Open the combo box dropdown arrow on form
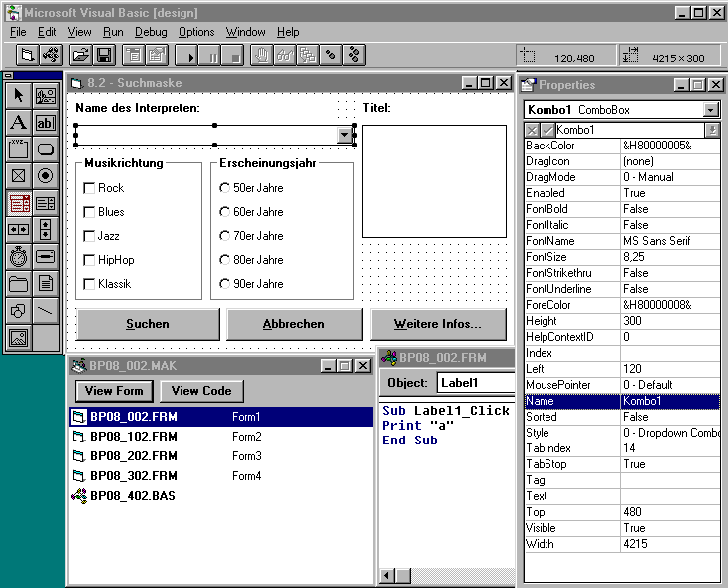728x588 pixels. click(x=345, y=135)
